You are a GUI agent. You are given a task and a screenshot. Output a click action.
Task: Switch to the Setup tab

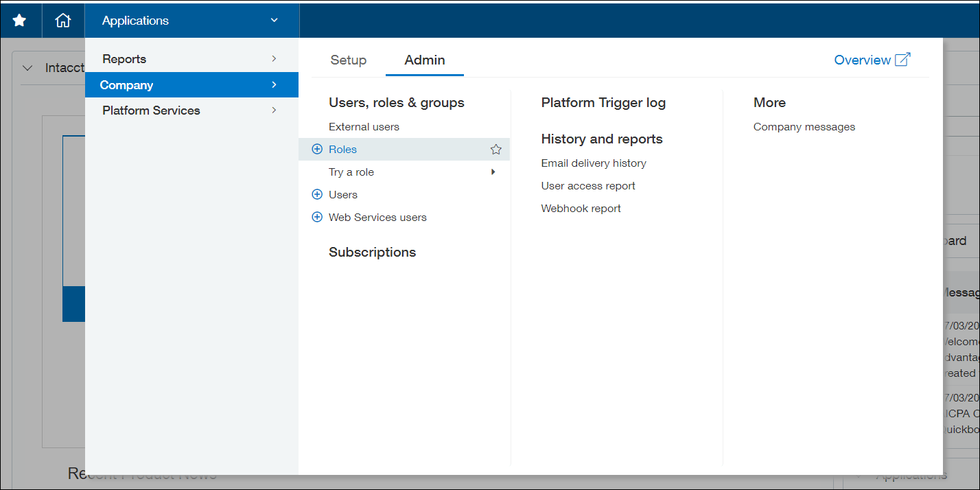click(x=348, y=60)
